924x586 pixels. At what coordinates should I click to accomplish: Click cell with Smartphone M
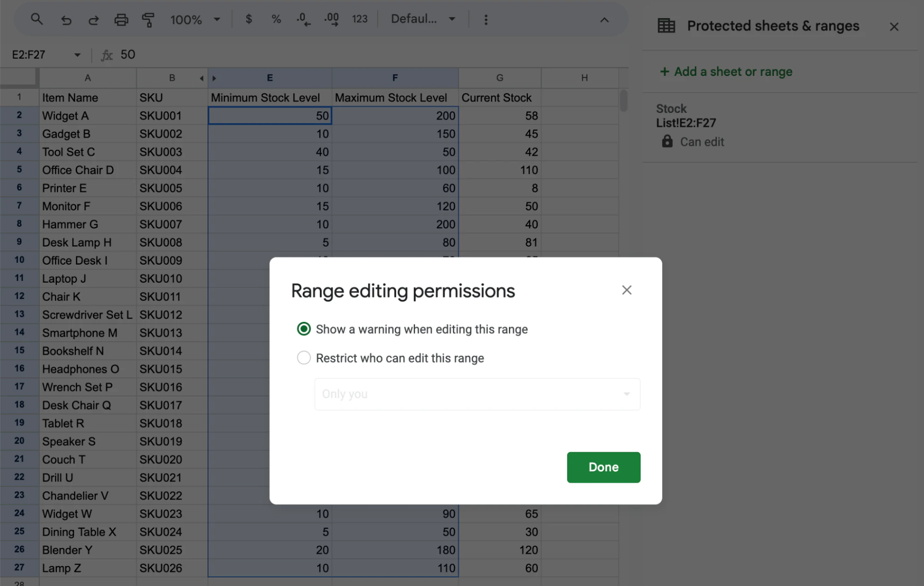[87, 333]
